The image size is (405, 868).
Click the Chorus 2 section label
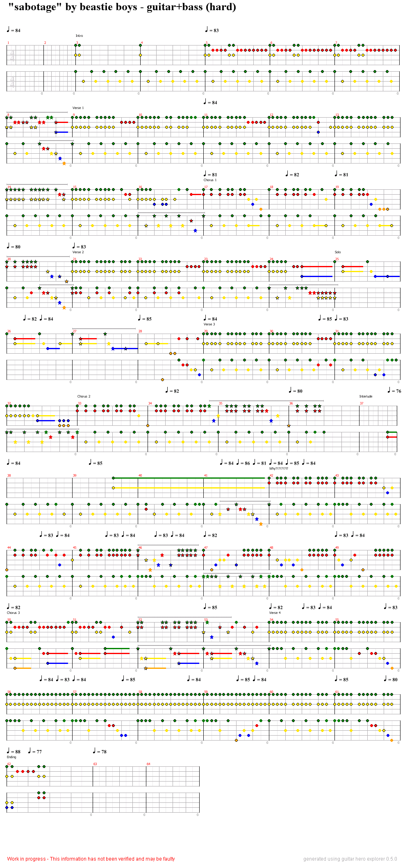[x=84, y=396]
